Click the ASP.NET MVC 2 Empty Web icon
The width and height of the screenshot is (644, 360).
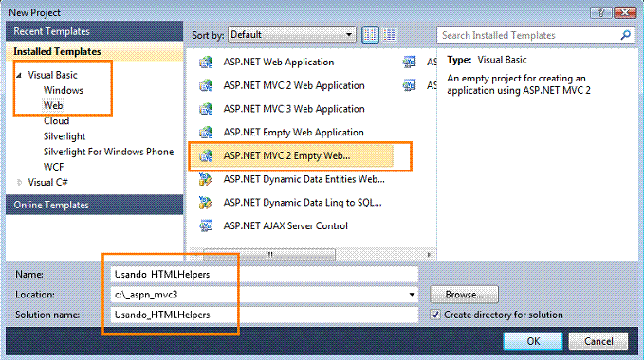pos(206,155)
